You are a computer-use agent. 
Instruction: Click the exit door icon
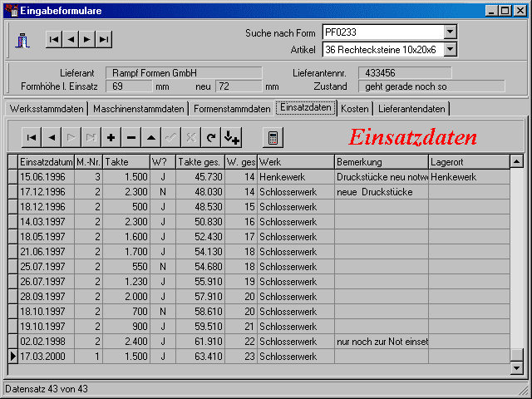click(x=23, y=40)
